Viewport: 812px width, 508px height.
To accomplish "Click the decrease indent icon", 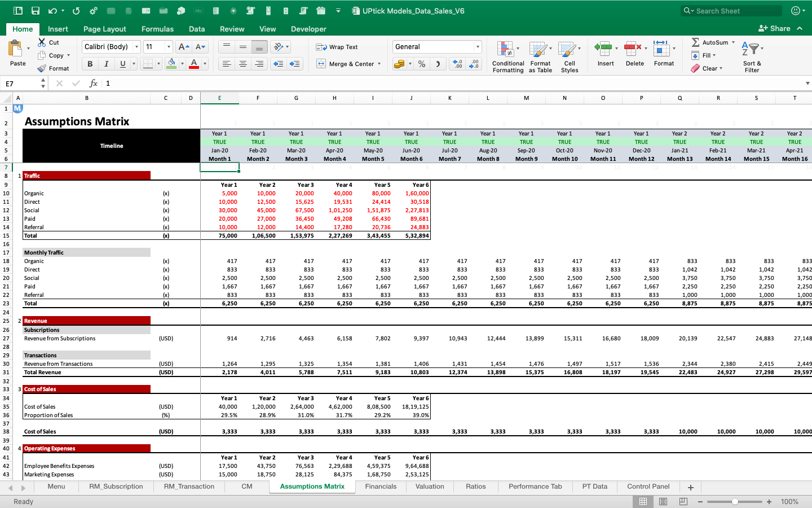I will click(278, 64).
